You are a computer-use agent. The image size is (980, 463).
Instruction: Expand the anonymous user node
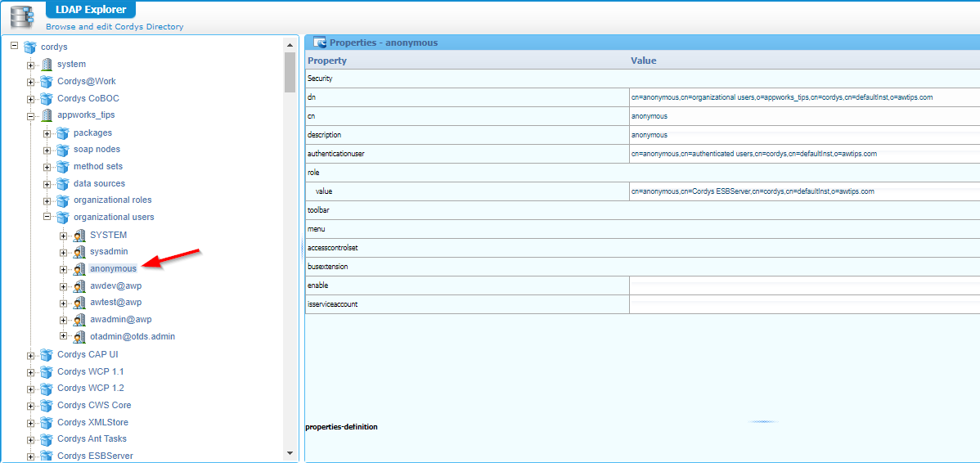64,269
